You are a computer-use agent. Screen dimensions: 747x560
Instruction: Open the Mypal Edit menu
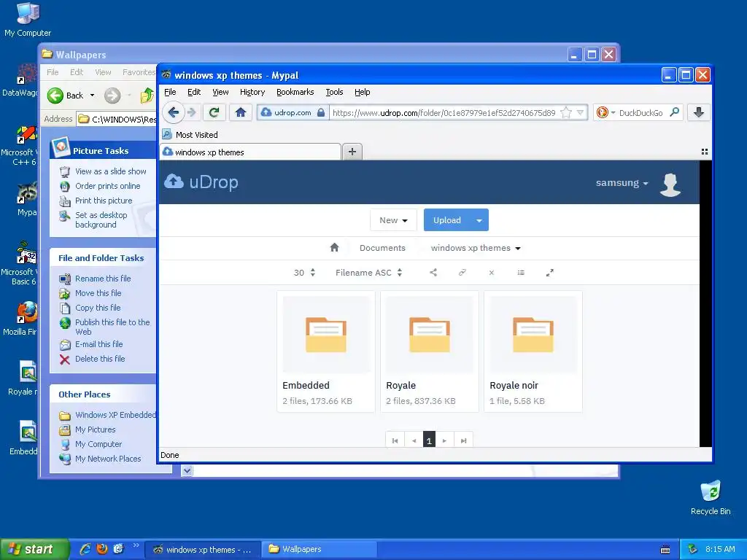194,92
